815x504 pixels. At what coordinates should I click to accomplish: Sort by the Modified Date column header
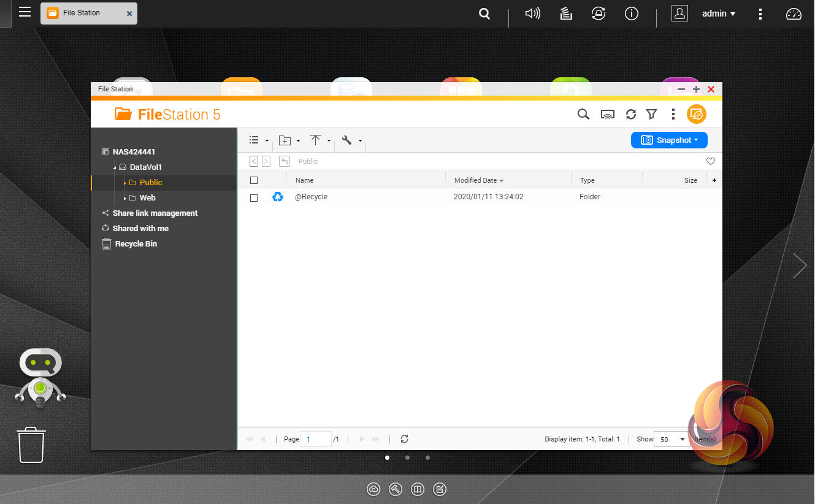click(x=478, y=180)
